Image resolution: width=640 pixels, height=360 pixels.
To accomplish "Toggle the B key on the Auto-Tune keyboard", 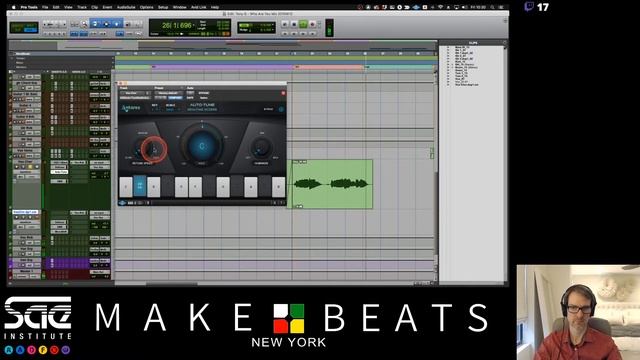I will [x=278, y=187].
